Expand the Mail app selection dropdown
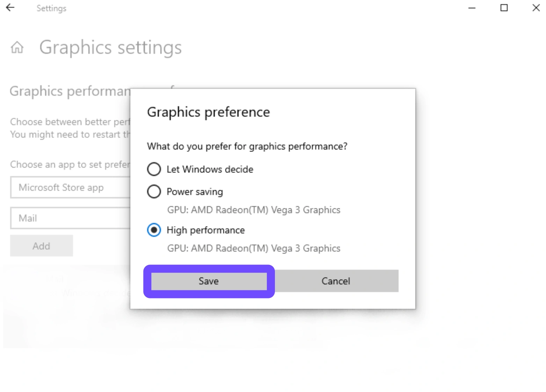The height and width of the screenshot is (392, 546). tap(70, 218)
